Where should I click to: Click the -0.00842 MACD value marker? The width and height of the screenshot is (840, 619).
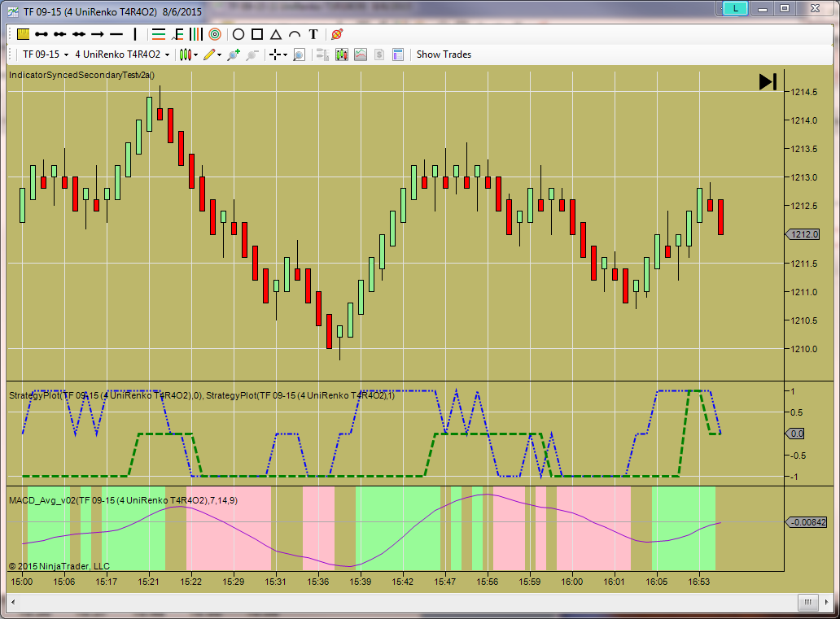pos(806,522)
